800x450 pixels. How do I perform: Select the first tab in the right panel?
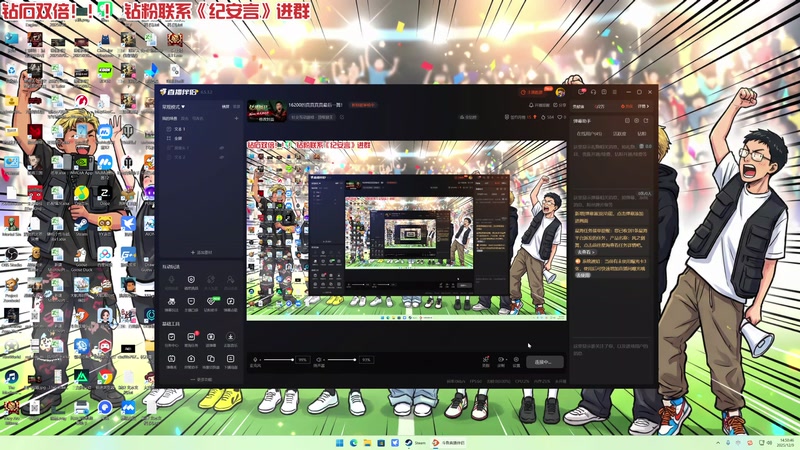pos(578,107)
